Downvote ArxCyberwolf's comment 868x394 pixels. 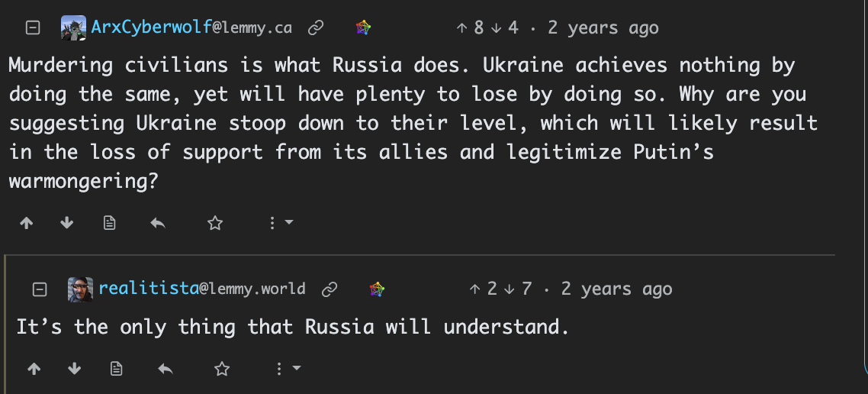tap(67, 223)
